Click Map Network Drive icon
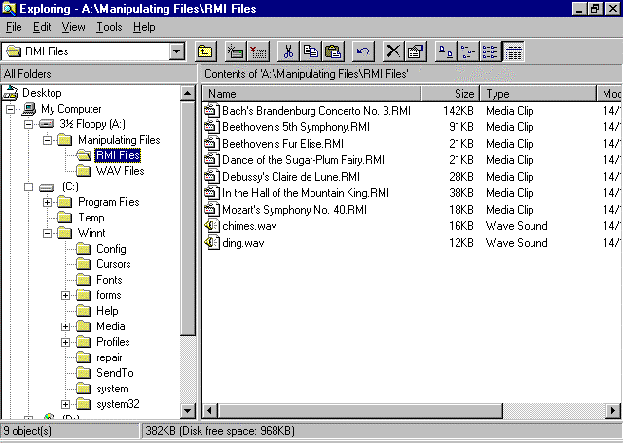623x443 pixels. click(x=236, y=51)
